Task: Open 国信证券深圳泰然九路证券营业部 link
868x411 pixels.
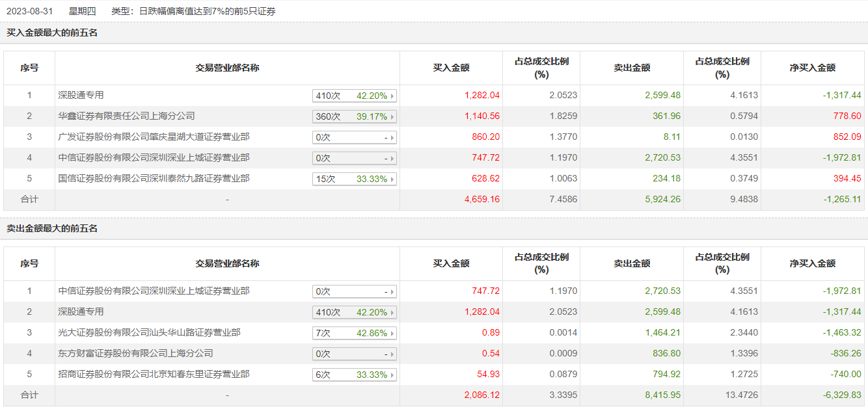Action: [x=154, y=179]
